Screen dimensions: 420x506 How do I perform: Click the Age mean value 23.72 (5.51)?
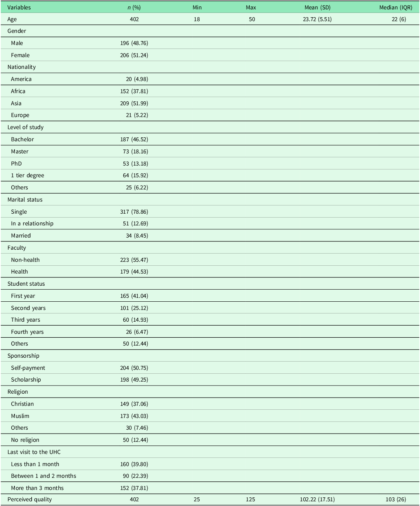pos(317,19)
